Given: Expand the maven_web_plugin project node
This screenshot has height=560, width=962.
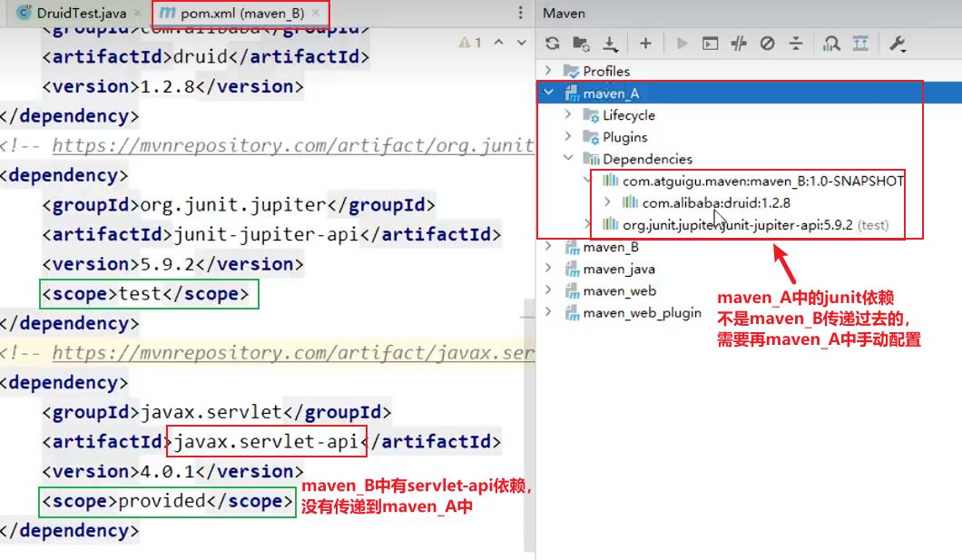Looking at the screenshot, I should click(x=548, y=312).
